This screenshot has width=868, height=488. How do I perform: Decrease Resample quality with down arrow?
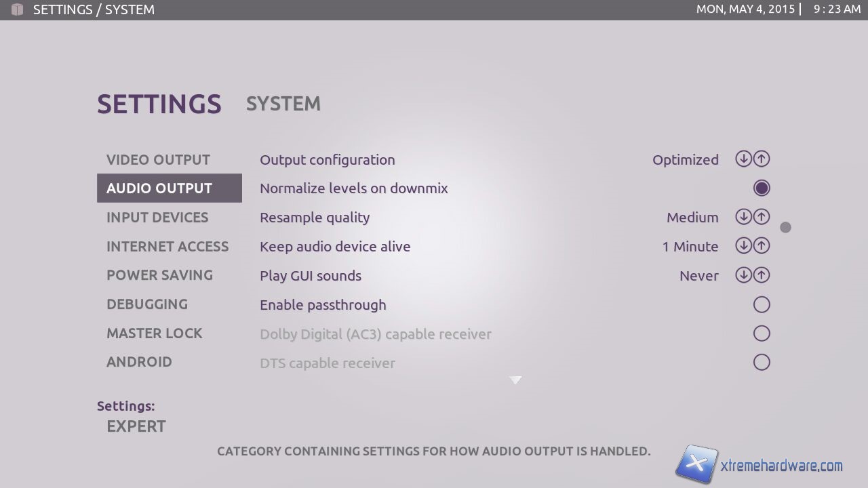(743, 217)
